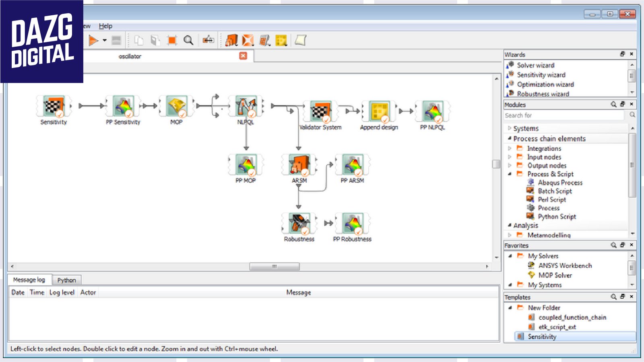Viewport: 644px width, 362px height.
Task: Open the run button dropdown arrow
Action: (105, 40)
